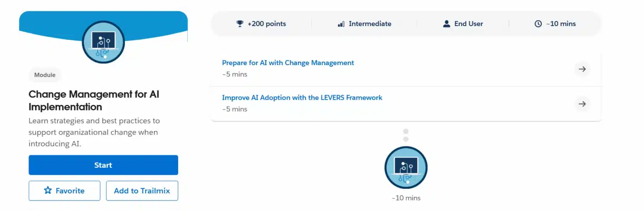Click the ~10 mins duration in the top bar
Viewport: 644px width, 211px height.
tap(561, 24)
